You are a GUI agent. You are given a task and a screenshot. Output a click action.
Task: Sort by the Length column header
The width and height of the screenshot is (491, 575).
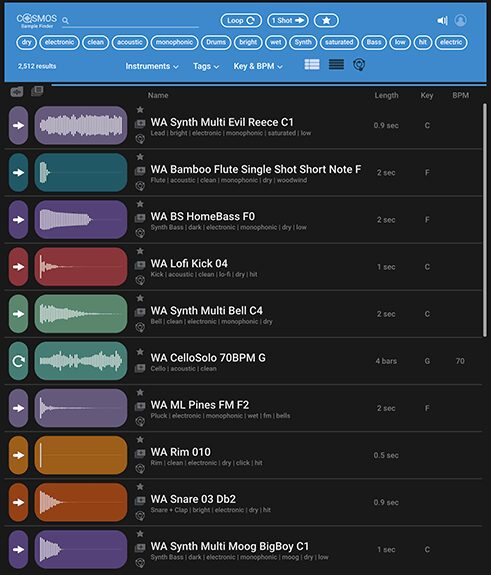(386, 95)
